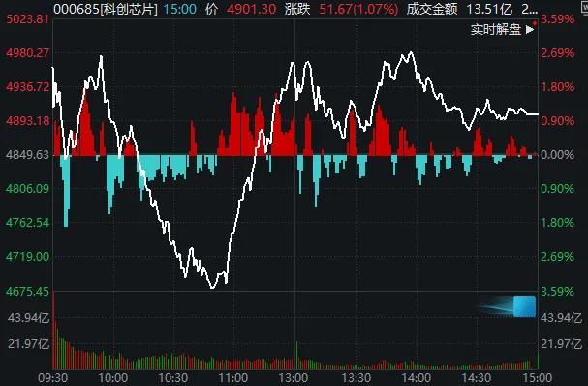
Task: Click the 13:00 time axis marker
Action: pos(294,377)
